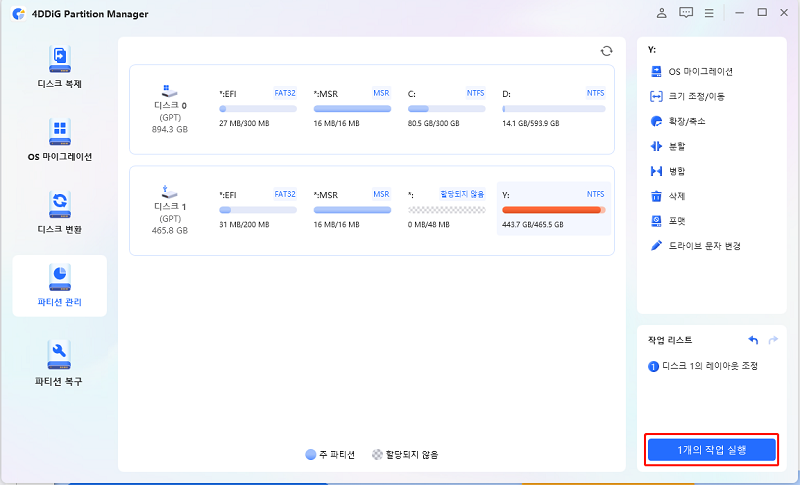This screenshot has width=800, height=485.
Task: Redo task in 작업 리스트
Action: coord(773,340)
